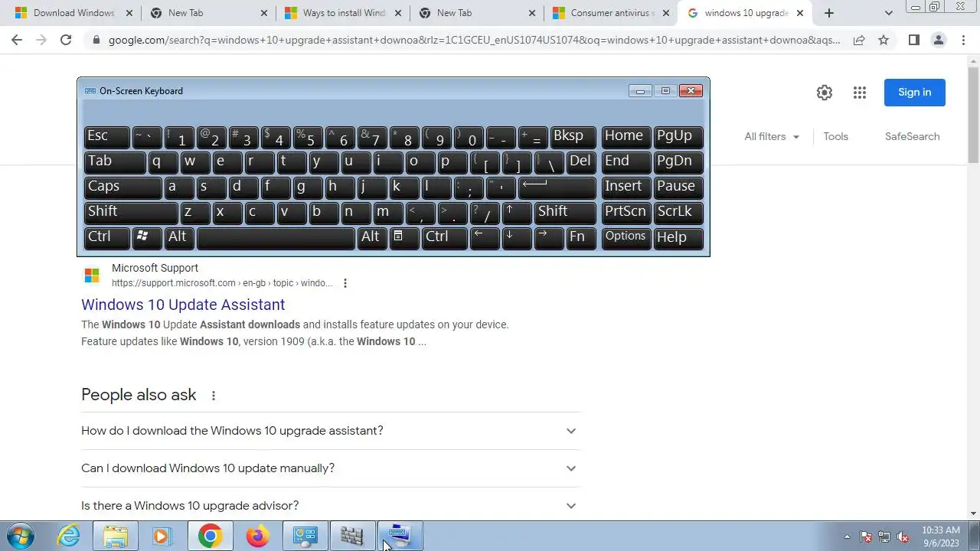Toggle the Fn key on keyboard
Image resolution: width=980 pixels, height=551 pixels.
click(581, 238)
